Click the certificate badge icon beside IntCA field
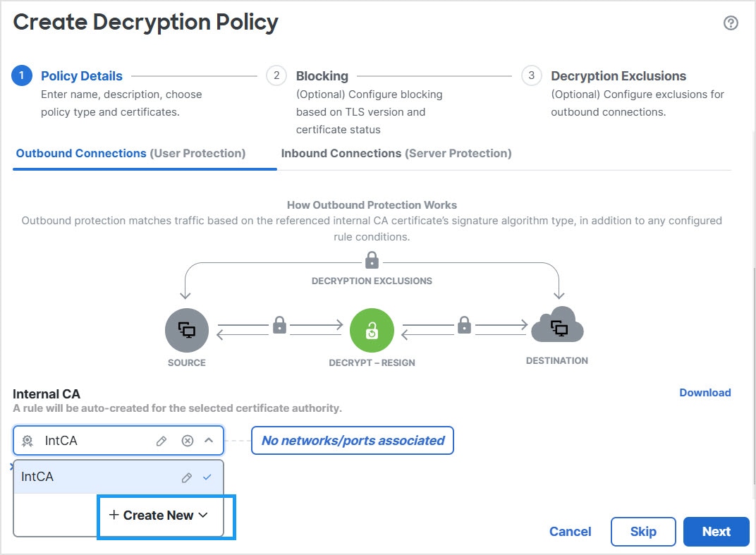 pos(28,441)
